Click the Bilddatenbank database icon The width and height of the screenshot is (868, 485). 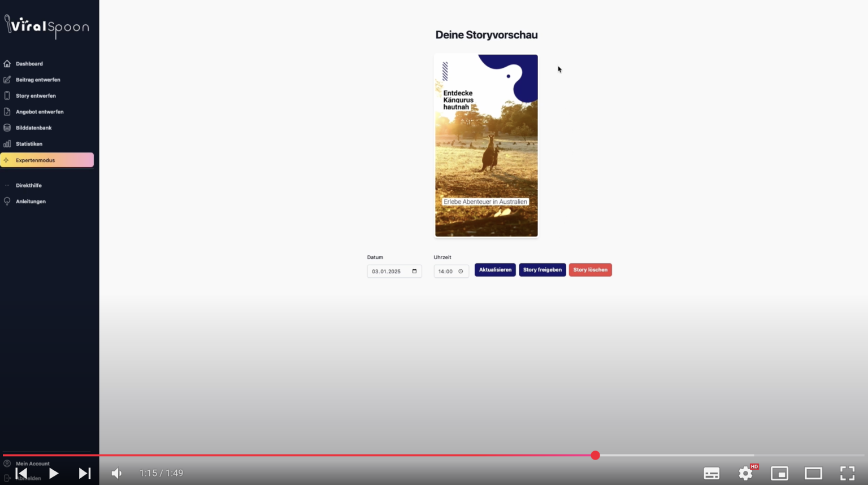pyautogui.click(x=7, y=128)
